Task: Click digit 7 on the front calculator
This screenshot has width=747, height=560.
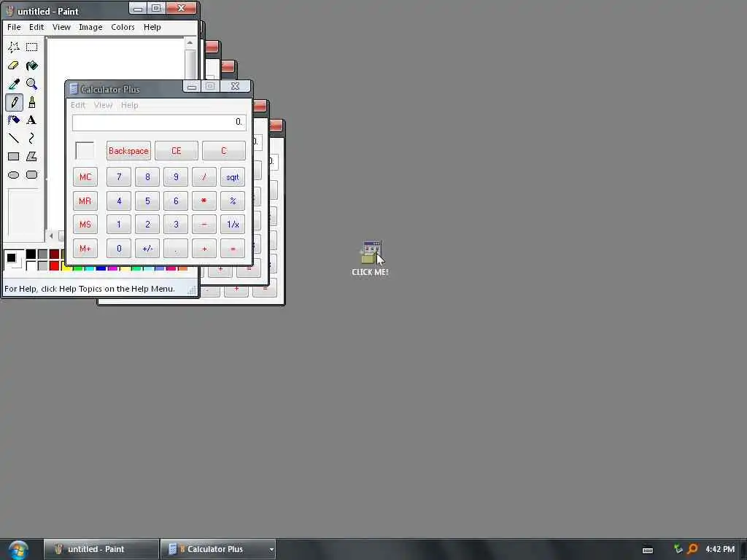Action: 119,177
